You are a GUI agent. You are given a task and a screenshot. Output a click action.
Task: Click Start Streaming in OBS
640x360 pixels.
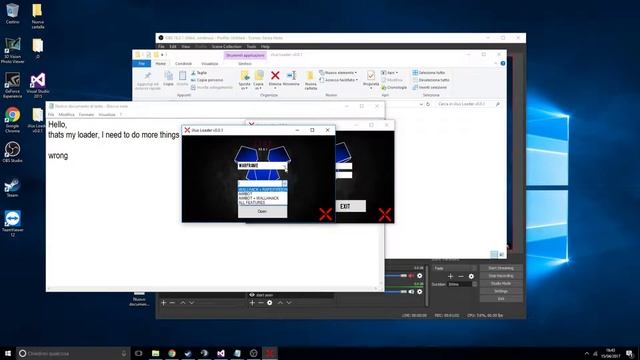pyautogui.click(x=501, y=268)
